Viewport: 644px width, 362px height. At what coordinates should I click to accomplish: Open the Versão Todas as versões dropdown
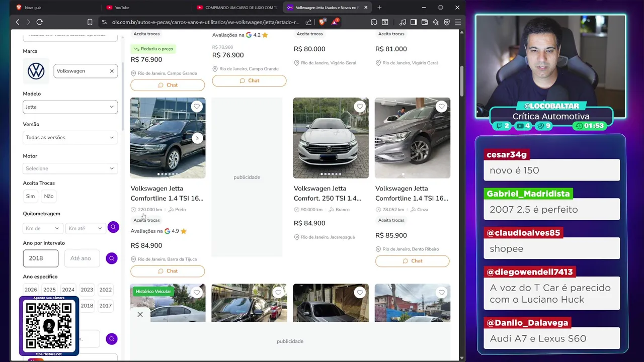(70, 137)
